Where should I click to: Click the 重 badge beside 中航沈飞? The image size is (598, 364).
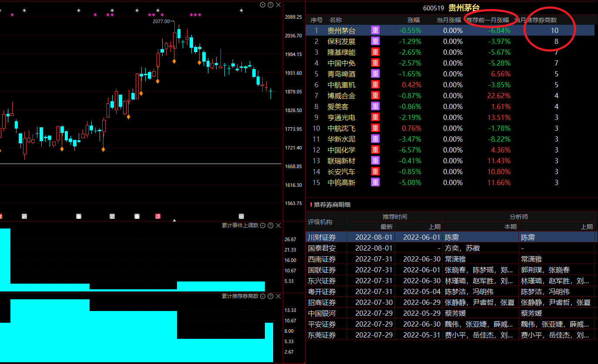coord(375,128)
